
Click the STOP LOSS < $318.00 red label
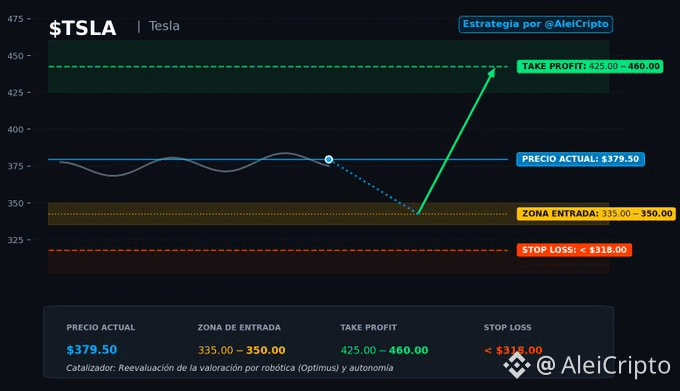(574, 250)
